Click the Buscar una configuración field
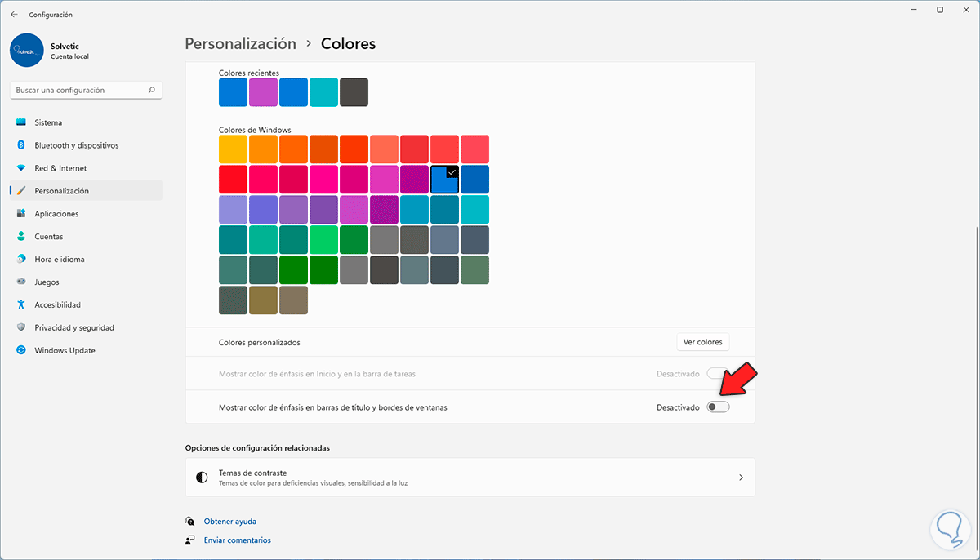The image size is (980, 560). point(78,90)
